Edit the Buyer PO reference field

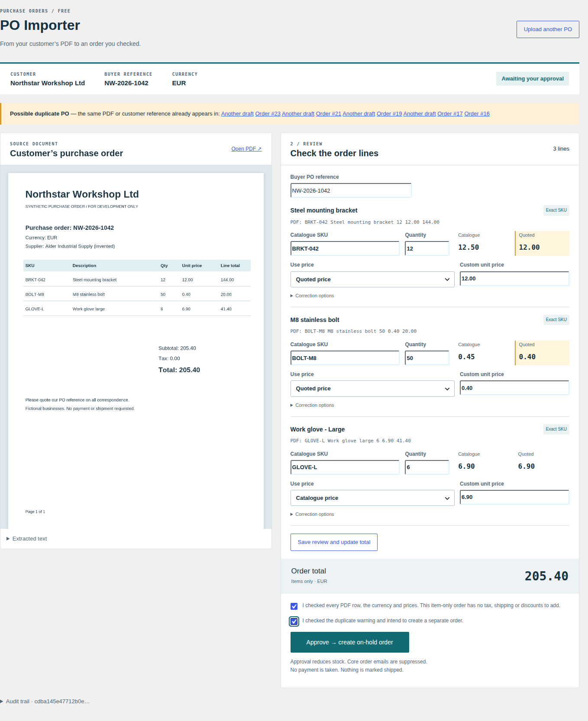[x=351, y=190]
